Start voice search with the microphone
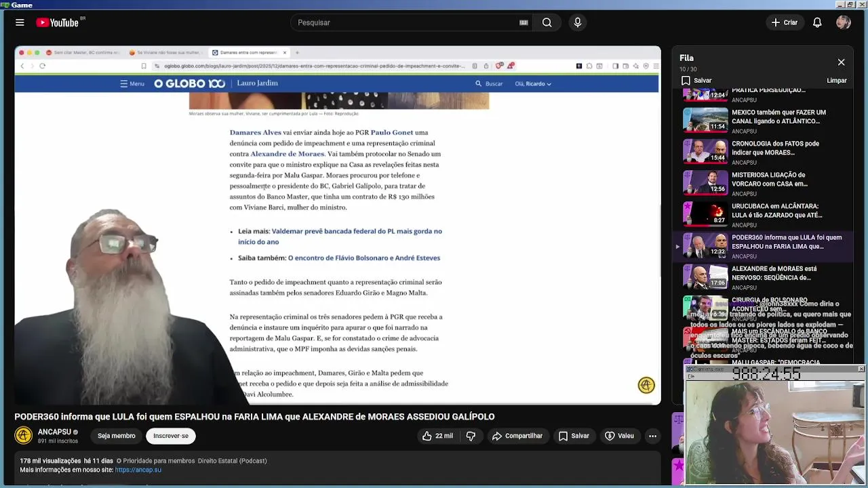This screenshot has height=488, width=868. 578,22
